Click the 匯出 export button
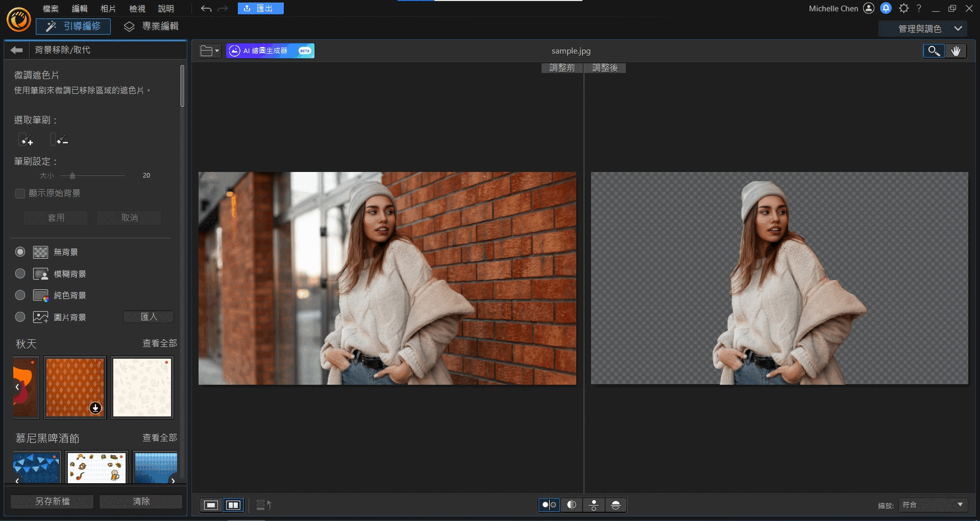Screen dimensions: 980x521 pos(260,8)
